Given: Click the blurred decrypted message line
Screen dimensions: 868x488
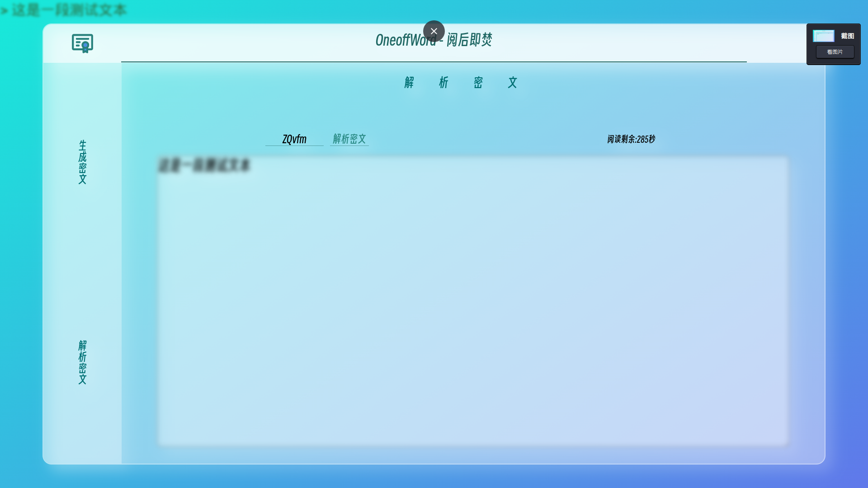Looking at the screenshot, I should [204, 165].
